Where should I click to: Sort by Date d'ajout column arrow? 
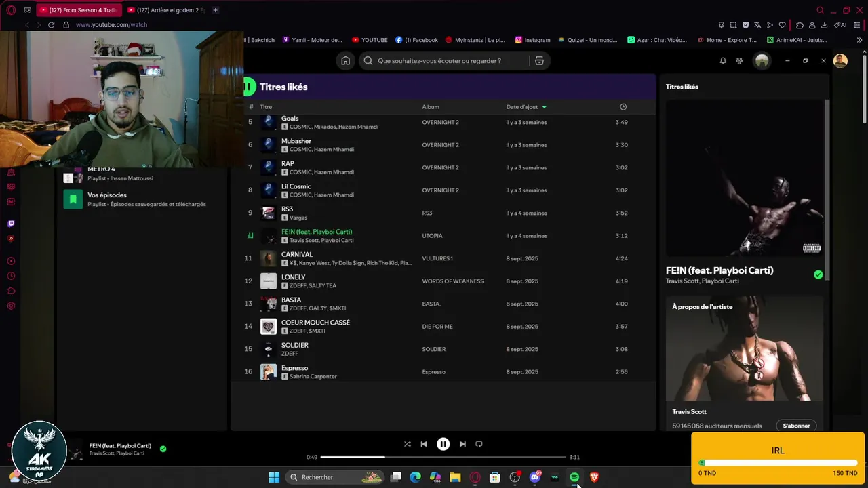coord(544,107)
